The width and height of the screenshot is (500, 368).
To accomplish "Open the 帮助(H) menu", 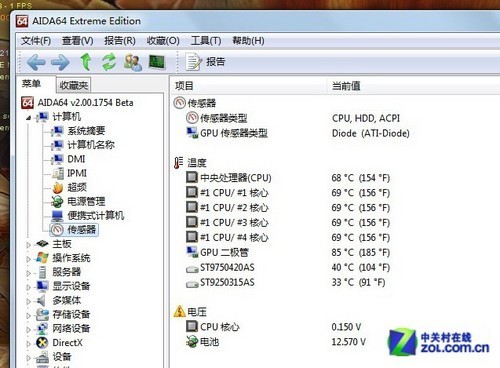I will tap(248, 41).
